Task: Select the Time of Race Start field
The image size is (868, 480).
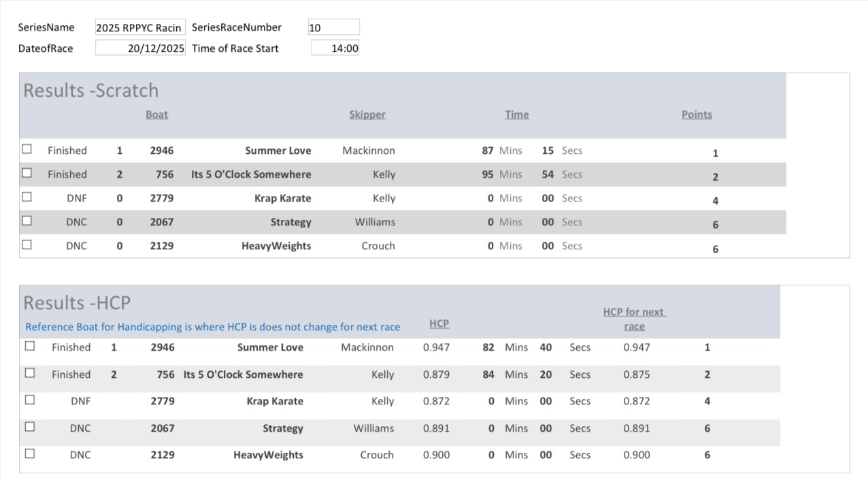Action: 335,48
